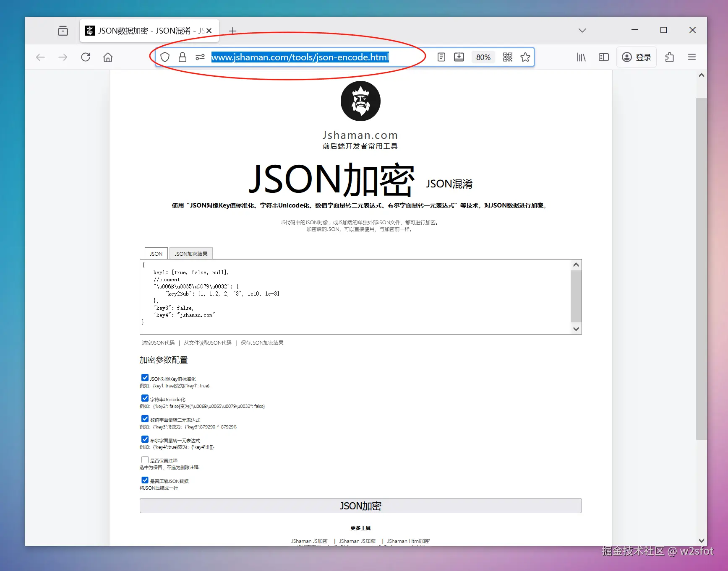Click inside the JSON code textarea
The width and height of the screenshot is (728, 571).
(355, 297)
